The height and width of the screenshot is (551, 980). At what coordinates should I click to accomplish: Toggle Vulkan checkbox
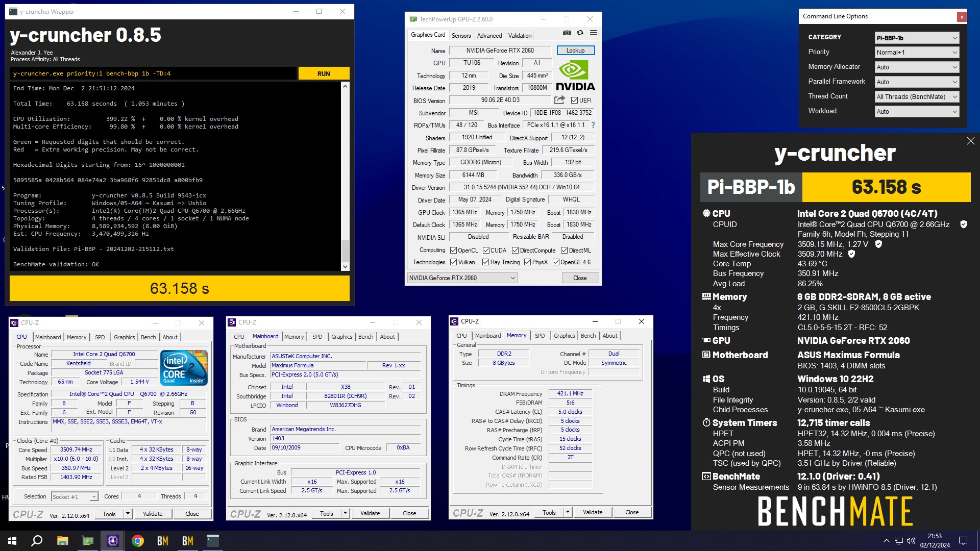click(x=453, y=262)
